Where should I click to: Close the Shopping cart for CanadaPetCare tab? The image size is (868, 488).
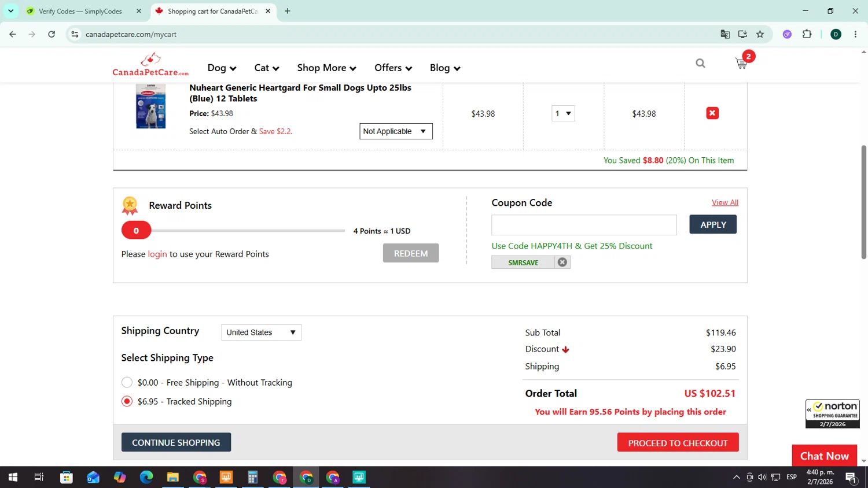click(268, 11)
